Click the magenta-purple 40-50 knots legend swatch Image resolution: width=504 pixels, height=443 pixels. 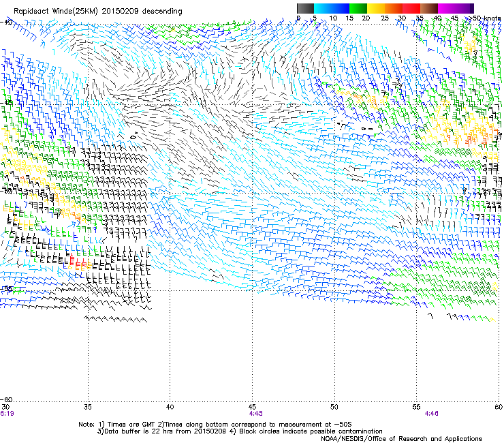point(456,8)
